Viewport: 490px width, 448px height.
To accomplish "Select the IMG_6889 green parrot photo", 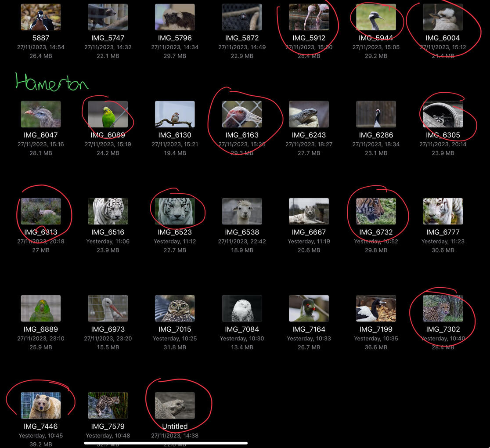I will point(41,308).
